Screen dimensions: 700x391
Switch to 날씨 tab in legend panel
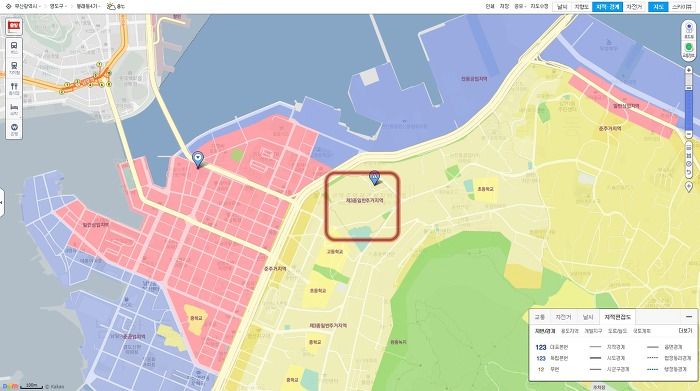pos(588,317)
